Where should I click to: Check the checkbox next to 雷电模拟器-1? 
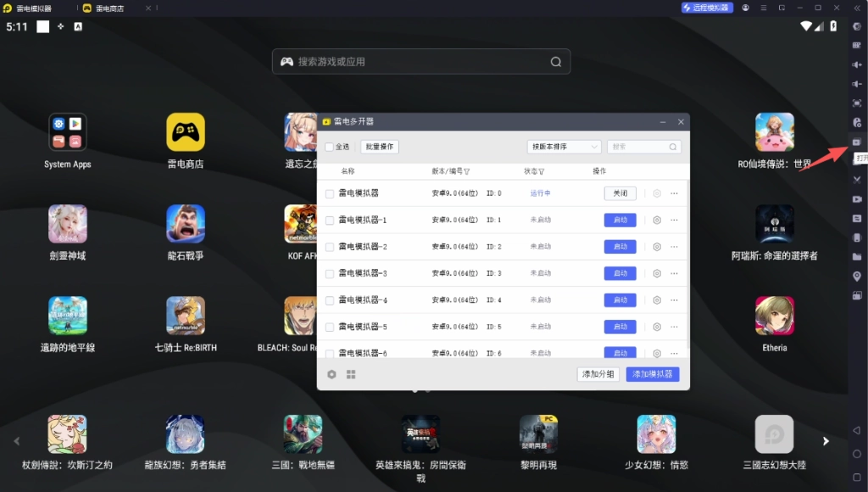click(327, 220)
